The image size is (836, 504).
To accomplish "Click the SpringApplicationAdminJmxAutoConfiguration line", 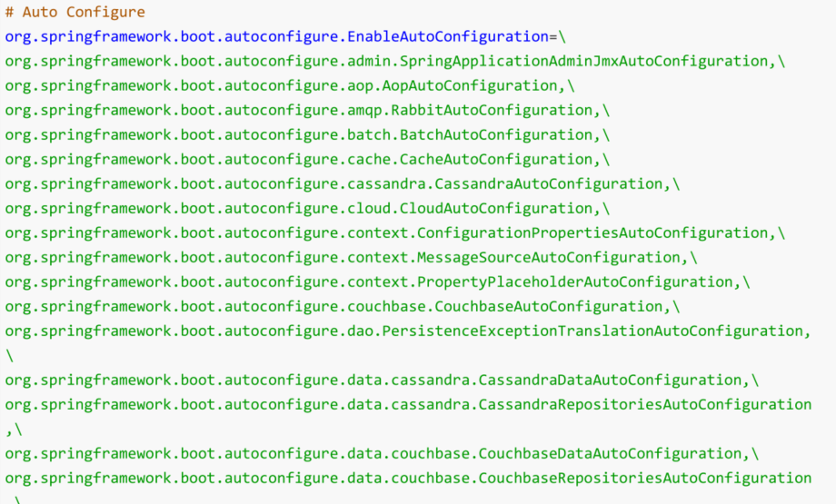I will [x=395, y=62].
